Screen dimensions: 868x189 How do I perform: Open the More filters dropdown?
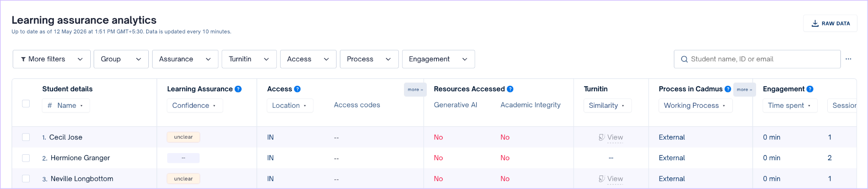click(52, 59)
